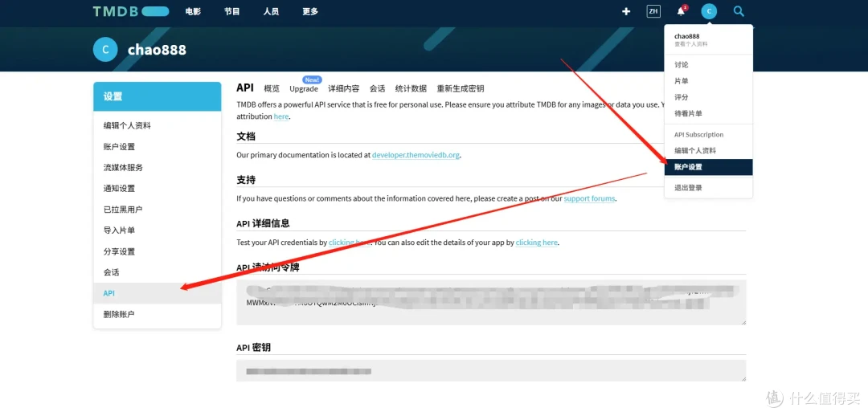The height and width of the screenshot is (416, 868).
Task: Choose 账户设置 from user dropdown
Action: click(x=709, y=167)
